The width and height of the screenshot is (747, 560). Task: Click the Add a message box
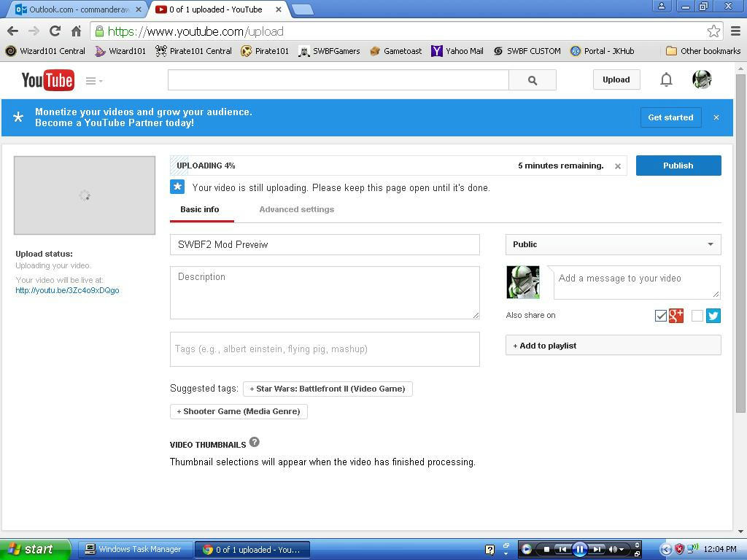(x=636, y=282)
